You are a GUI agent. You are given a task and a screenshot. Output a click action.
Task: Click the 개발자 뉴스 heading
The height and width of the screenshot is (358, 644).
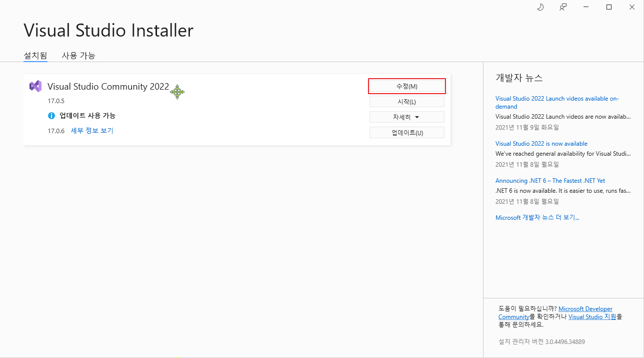coord(519,78)
